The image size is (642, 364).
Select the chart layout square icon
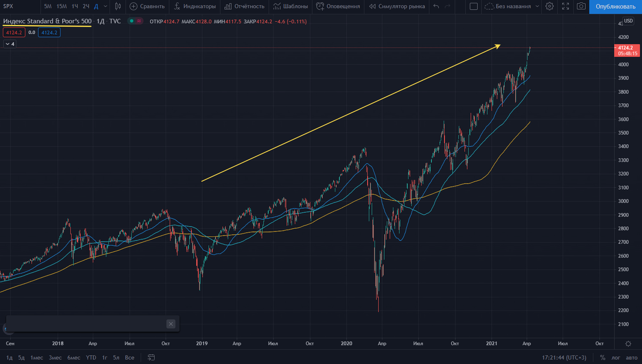(x=473, y=6)
